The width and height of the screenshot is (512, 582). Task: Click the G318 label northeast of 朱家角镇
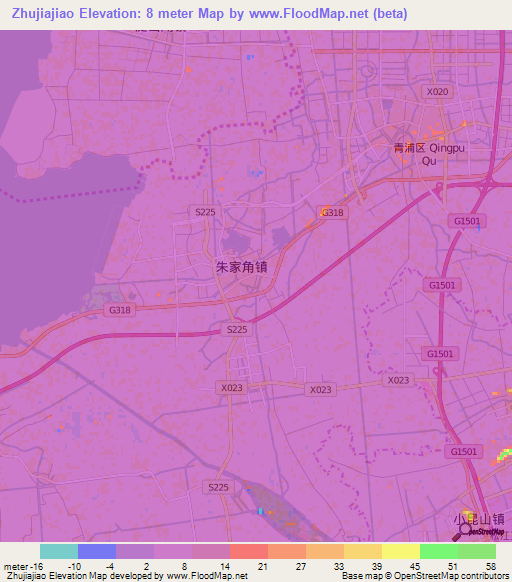point(333,213)
